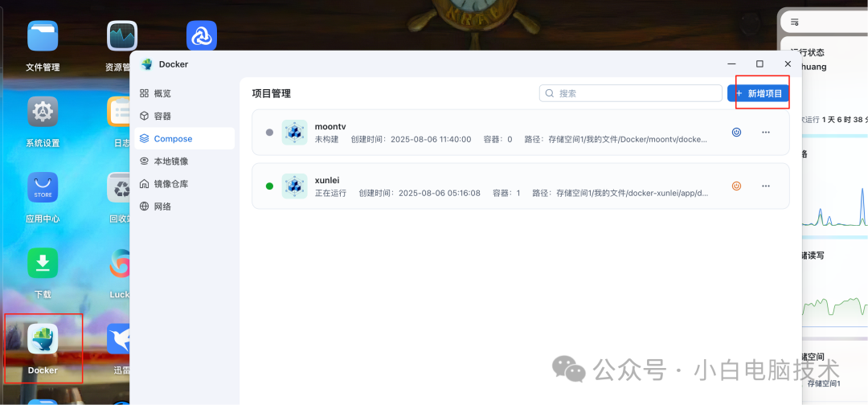Screen dimensions: 868x405
Task: Stop the xunlei project with power button
Action: coord(736,186)
